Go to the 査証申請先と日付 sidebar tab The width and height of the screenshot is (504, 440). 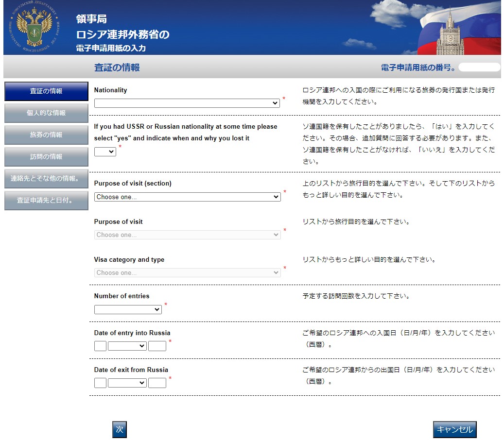46,201
